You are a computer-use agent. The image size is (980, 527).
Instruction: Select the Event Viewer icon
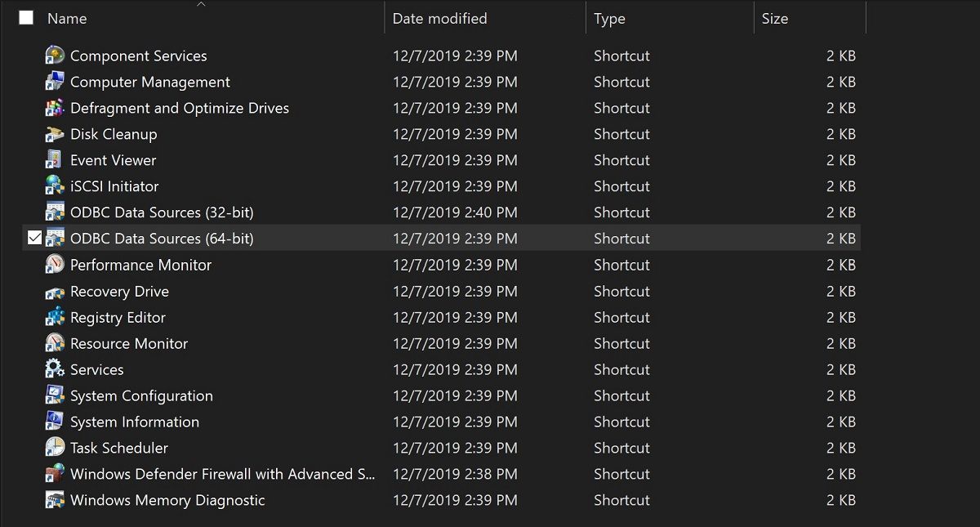(55, 160)
